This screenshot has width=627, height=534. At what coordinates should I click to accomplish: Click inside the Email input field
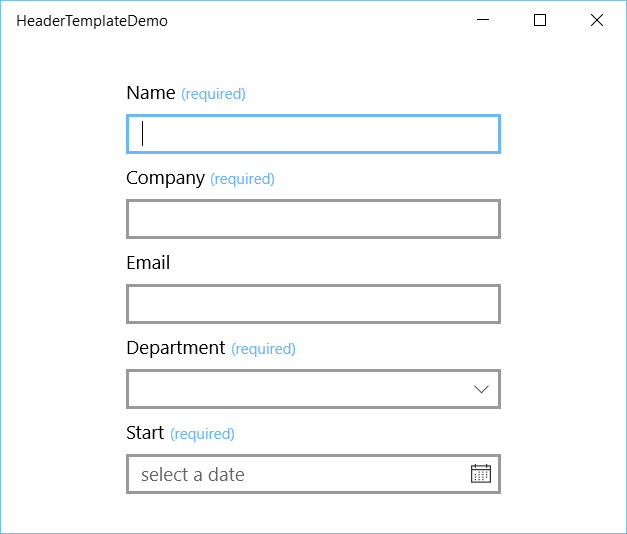click(x=313, y=304)
